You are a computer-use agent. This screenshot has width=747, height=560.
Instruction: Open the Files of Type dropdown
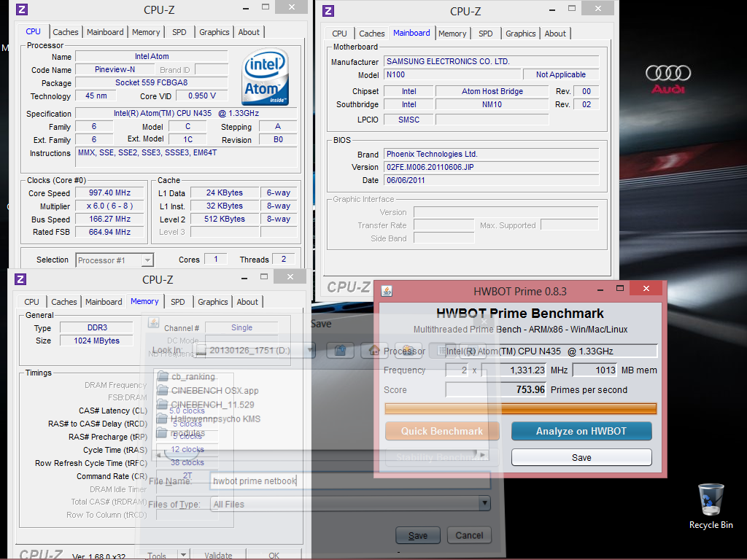[485, 504]
